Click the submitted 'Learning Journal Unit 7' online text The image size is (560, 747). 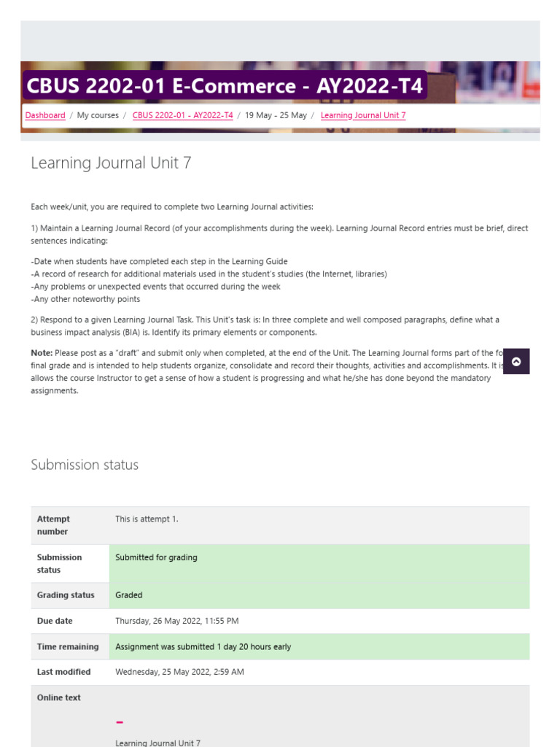click(x=157, y=743)
